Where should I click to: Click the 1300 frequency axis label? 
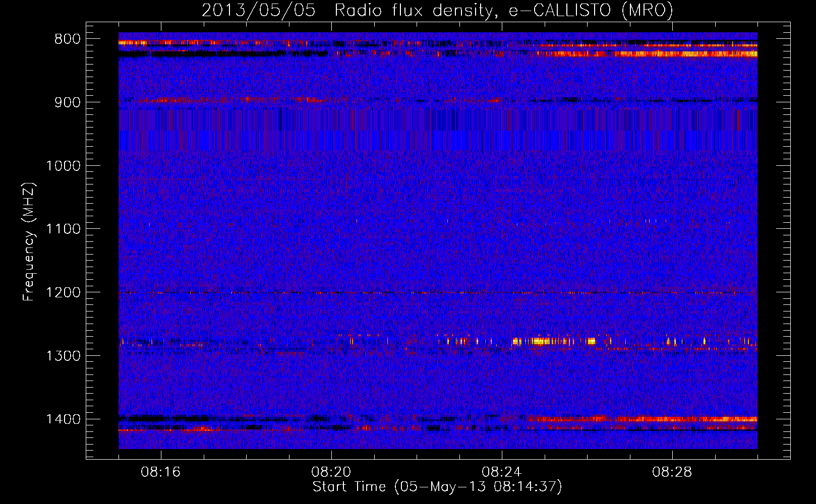(x=63, y=356)
